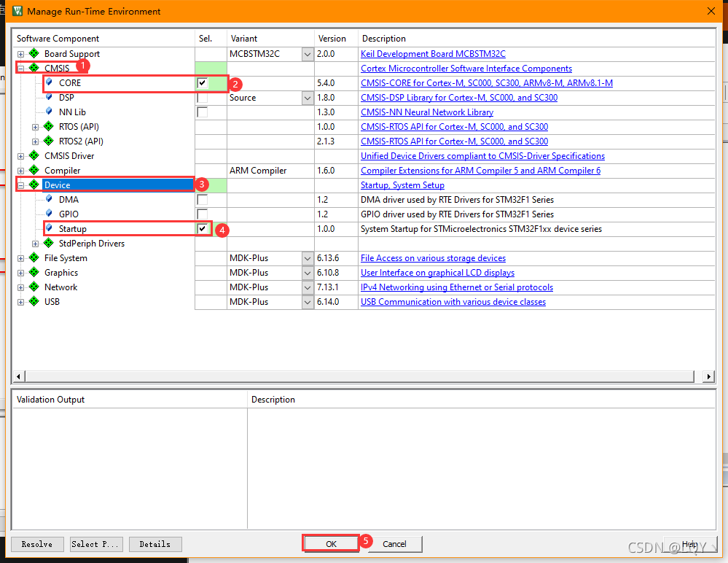Viewport: 728px width, 563px height.
Task: Open Network MDK-Plus variant dropdown
Action: [x=308, y=287]
